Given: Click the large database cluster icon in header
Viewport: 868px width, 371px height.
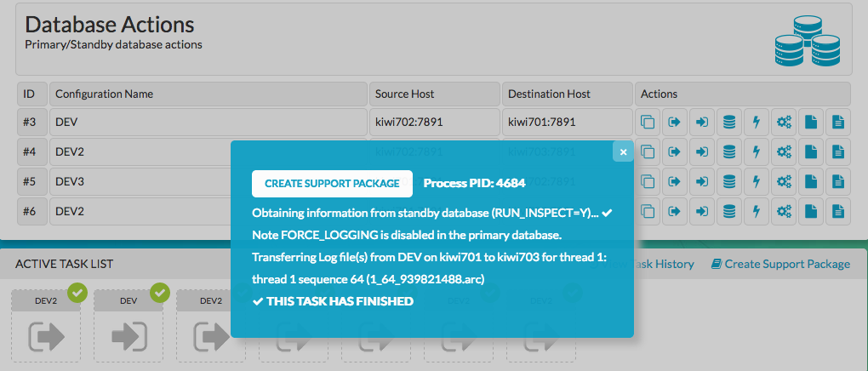Looking at the screenshot, I should point(807,41).
